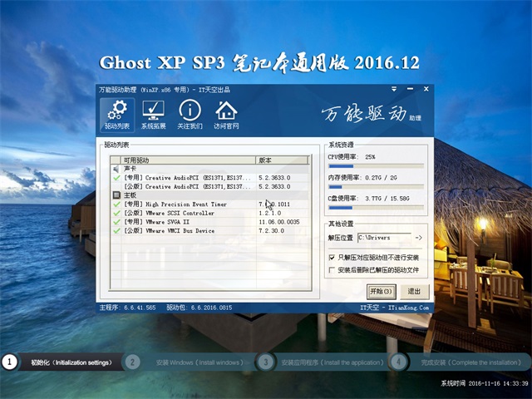Image resolution: width=532 pixels, height=399 pixels.
Task: Click the 主板 motherboard category icon
Action: tap(117, 195)
